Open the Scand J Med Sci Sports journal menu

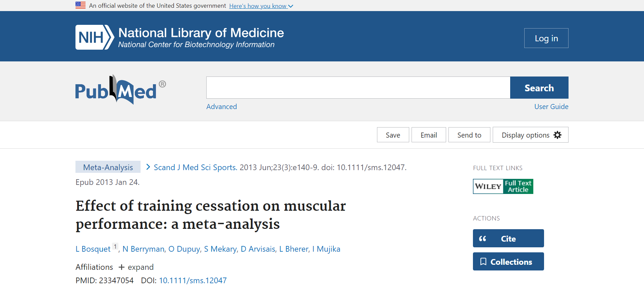pyautogui.click(x=195, y=167)
